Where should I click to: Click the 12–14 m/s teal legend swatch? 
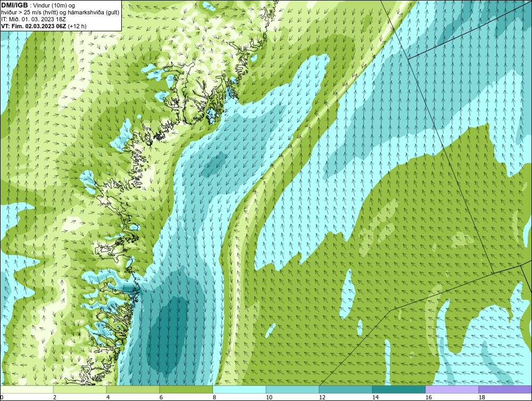pos(346,389)
